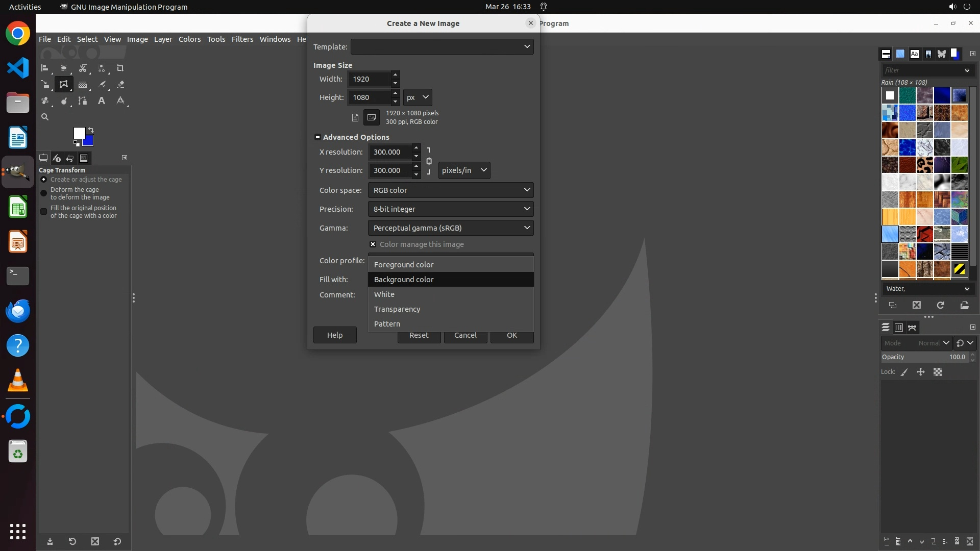The image size is (980, 551).
Task: Click landscape orientation icon in dialog
Action: 371,118
